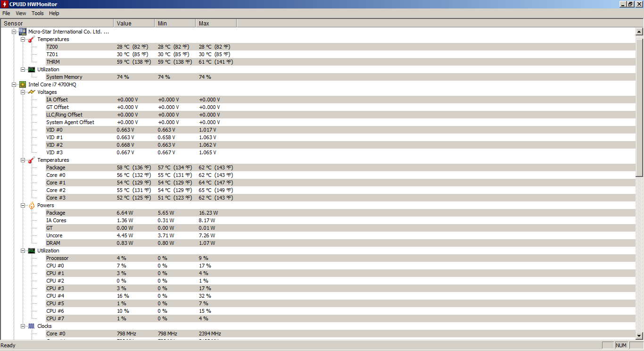Select the Core #2 temperature row

(340, 190)
